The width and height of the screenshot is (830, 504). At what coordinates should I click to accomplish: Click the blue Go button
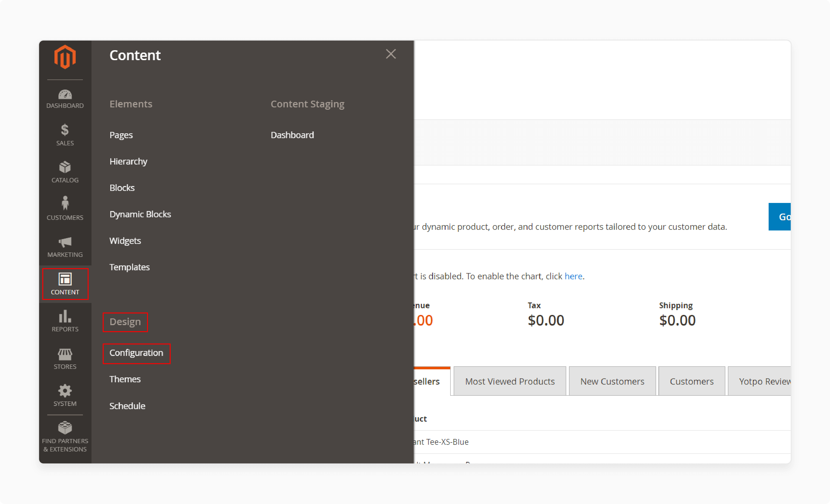click(x=780, y=217)
